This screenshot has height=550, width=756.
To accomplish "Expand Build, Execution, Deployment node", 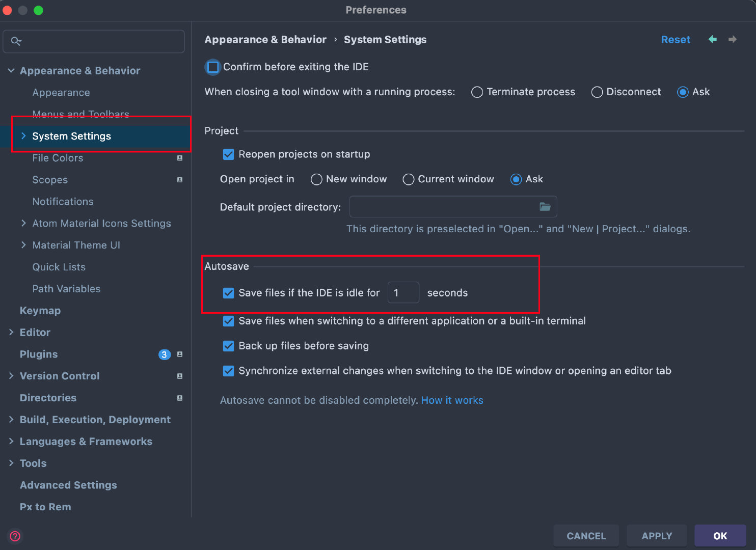I will click(11, 420).
